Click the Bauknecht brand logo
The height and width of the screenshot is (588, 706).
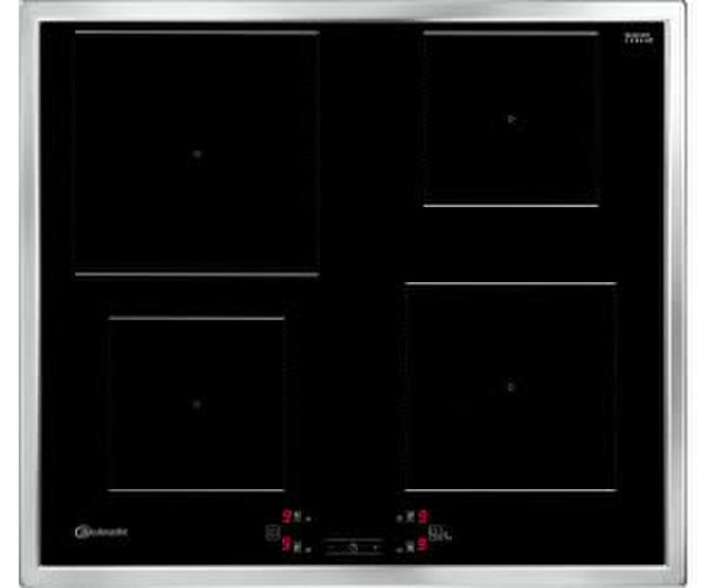pos(101,532)
